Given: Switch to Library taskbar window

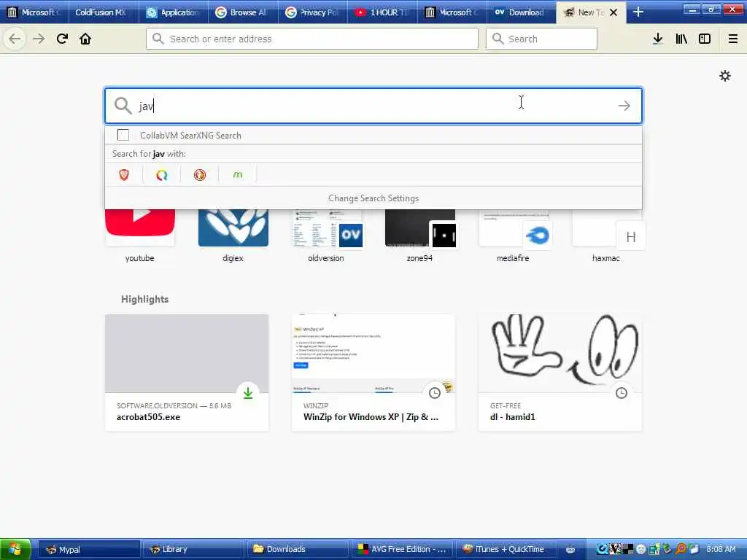Looking at the screenshot, I should point(193,550).
